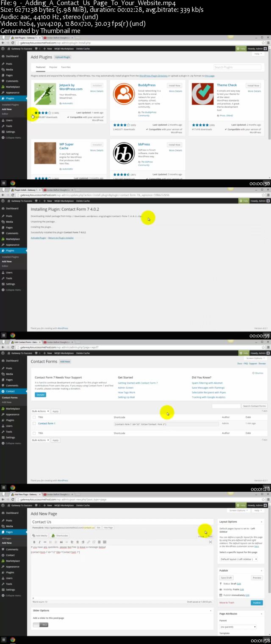Viewport: 271px width, 644px height.
Task: Open Posts in the Add Plugins page sidebar
Action: pos(9,64)
